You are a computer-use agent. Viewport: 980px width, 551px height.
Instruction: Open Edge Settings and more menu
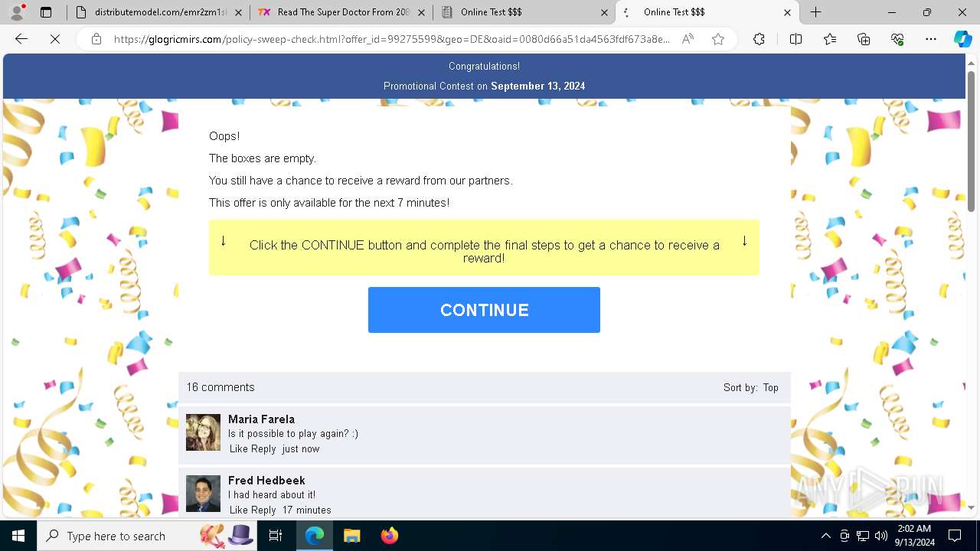(x=931, y=39)
